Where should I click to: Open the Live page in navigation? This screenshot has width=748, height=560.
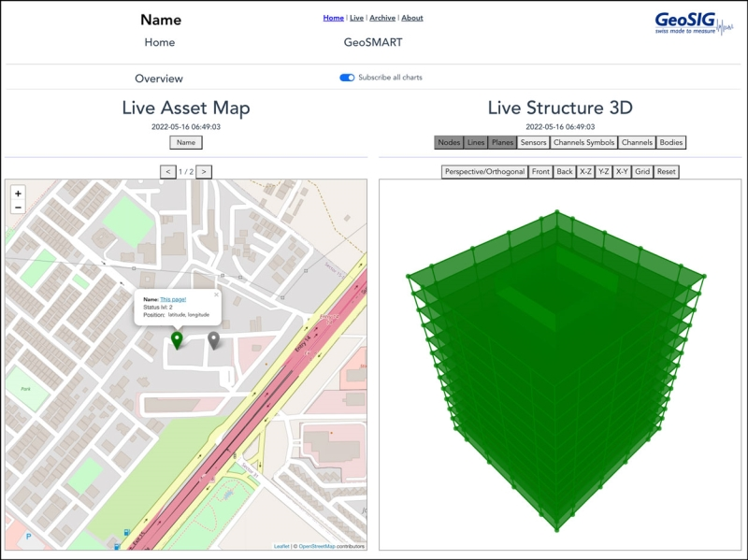tap(356, 18)
